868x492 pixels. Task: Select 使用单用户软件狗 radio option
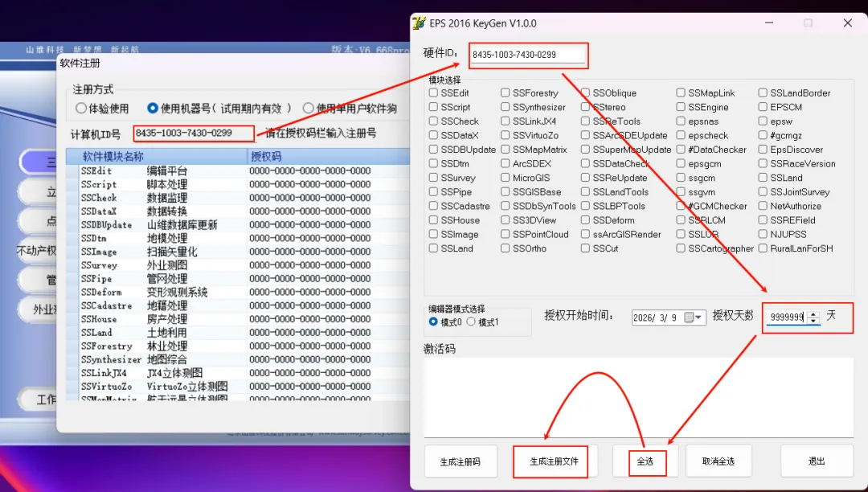pyautogui.click(x=309, y=108)
